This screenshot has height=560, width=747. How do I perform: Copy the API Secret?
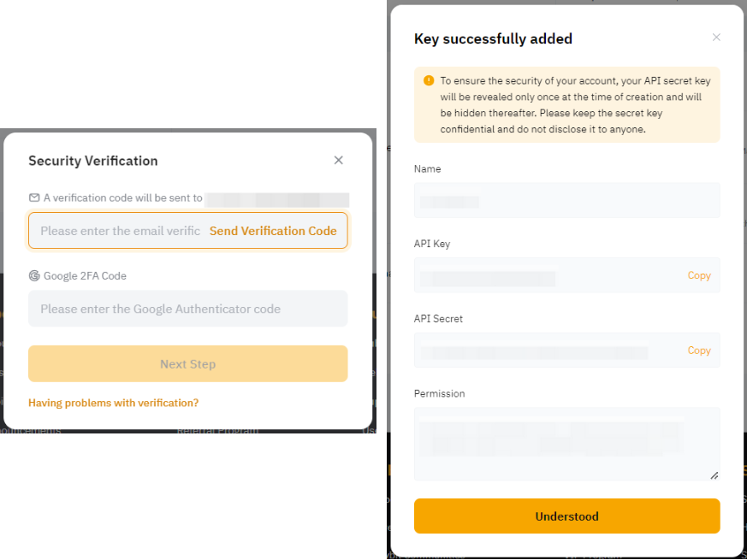click(699, 351)
